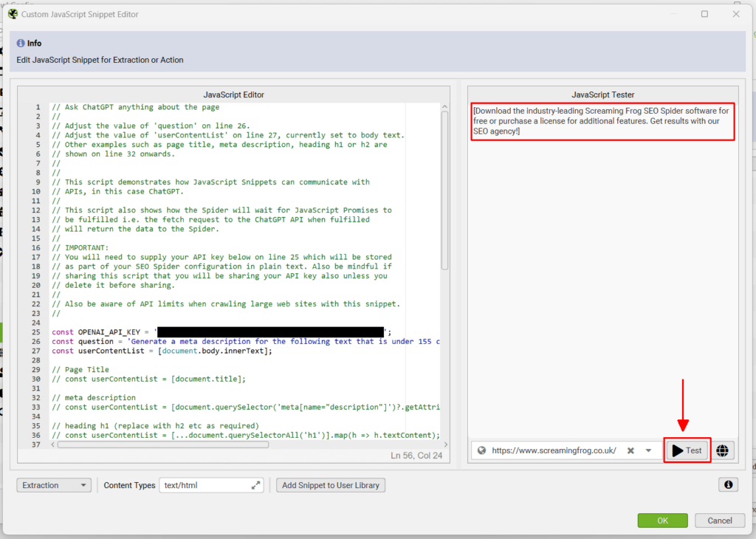Open the tester URL history dropdown arrow
Image resolution: width=756 pixels, height=539 pixels.
(x=648, y=450)
